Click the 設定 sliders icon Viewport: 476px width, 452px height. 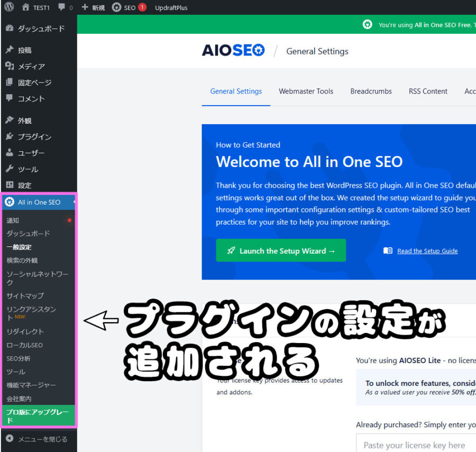10,185
